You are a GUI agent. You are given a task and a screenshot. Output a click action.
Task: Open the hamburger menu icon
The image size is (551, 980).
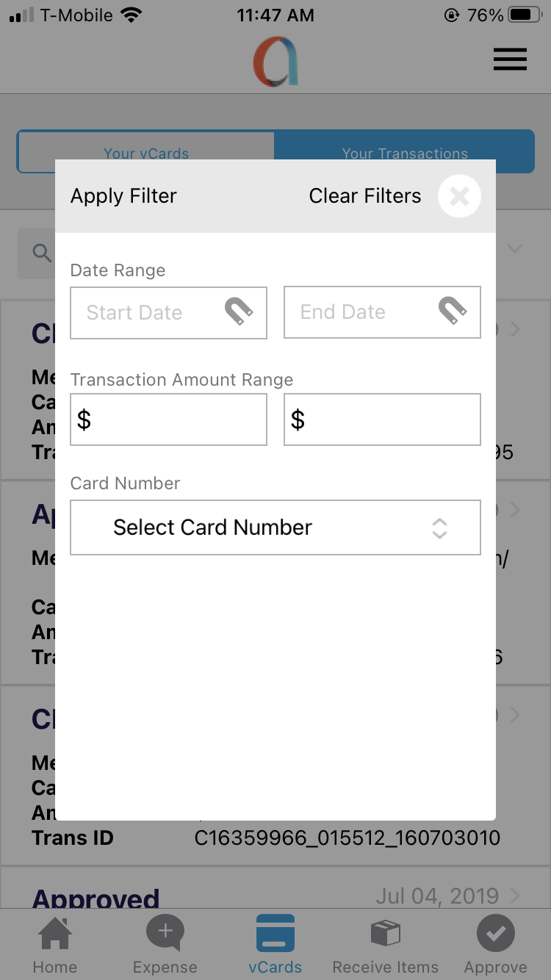[510, 59]
